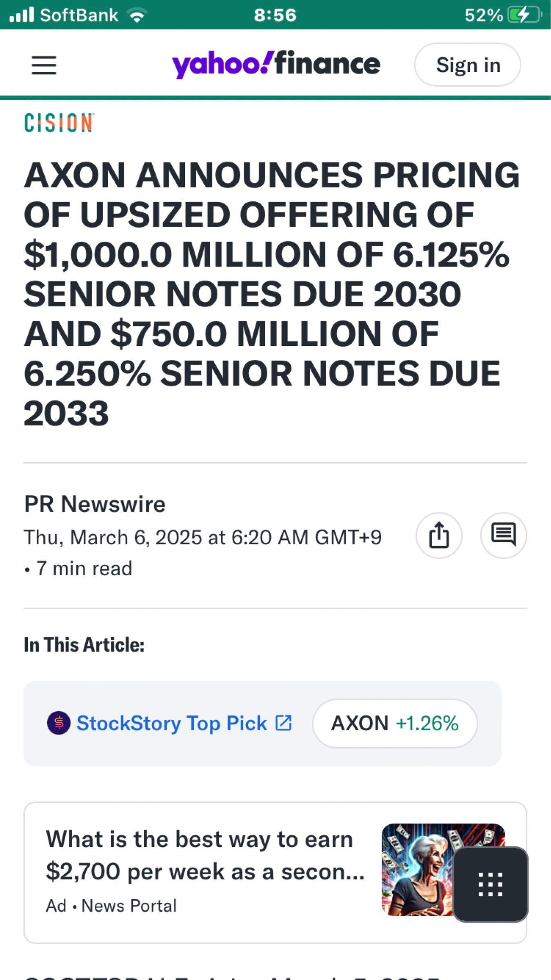Tap the StockStory external link arrow icon
Screen dimensions: 551x980
(x=284, y=723)
